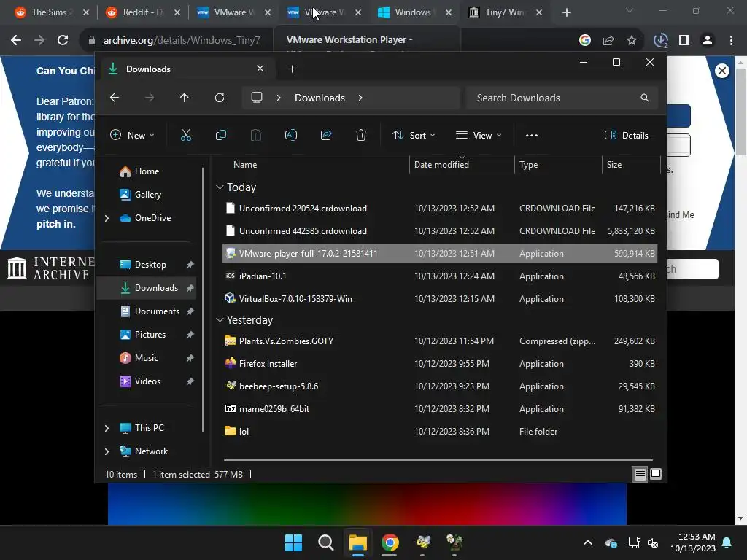The height and width of the screenshot is (560, 747).
Task: Open Chrome from the taskbar
Action: (390, 542)
